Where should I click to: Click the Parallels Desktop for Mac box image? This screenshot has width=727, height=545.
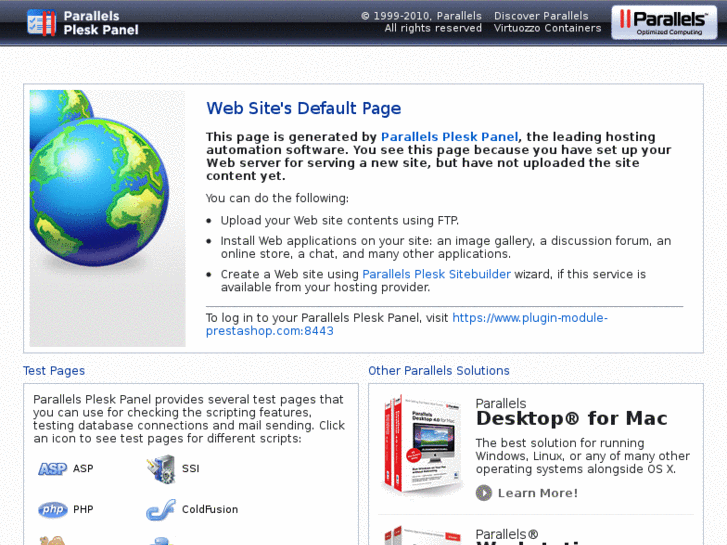point(422,445)
